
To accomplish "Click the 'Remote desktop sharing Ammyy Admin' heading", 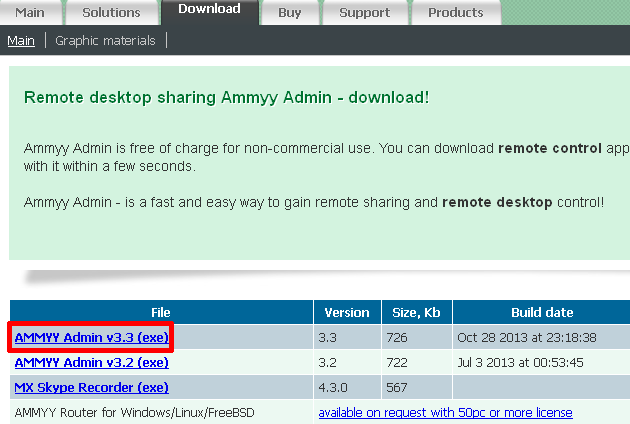I will tap(227, 98).
